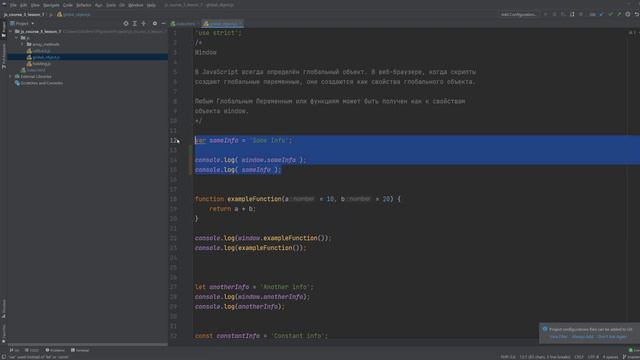Click the Collapse All icon in Project panel header
The height and width of the screenshot is (360, 640).
click(144, 24)
